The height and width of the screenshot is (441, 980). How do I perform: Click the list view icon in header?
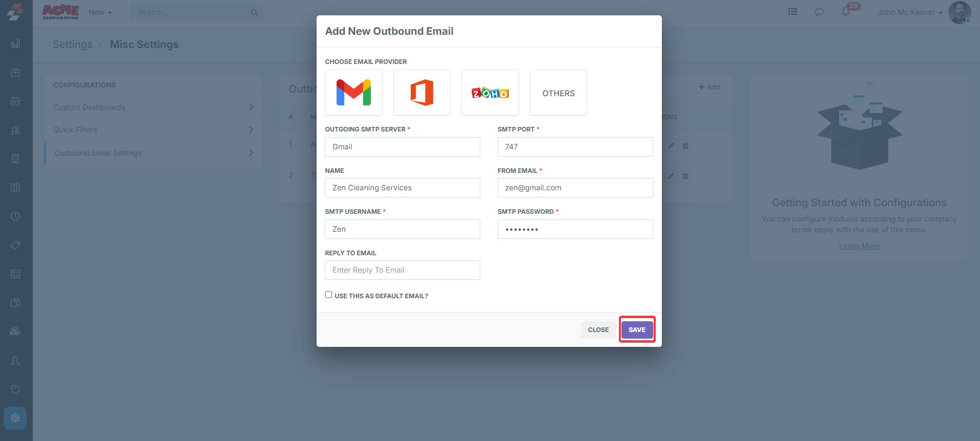coord(792,12)
